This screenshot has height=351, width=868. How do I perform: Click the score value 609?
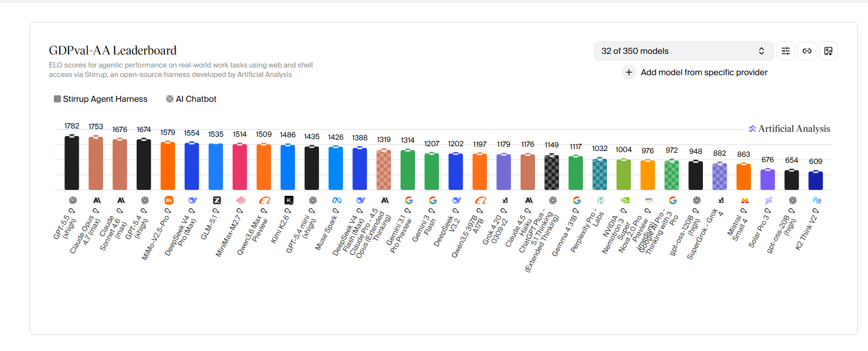(815, 162)
